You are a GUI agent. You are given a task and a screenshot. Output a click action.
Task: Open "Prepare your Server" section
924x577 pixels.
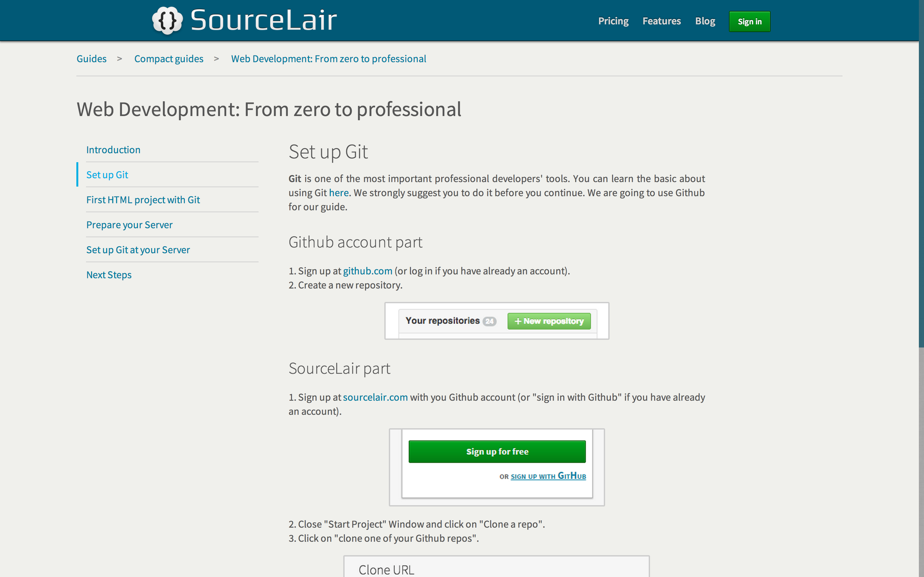129,225
